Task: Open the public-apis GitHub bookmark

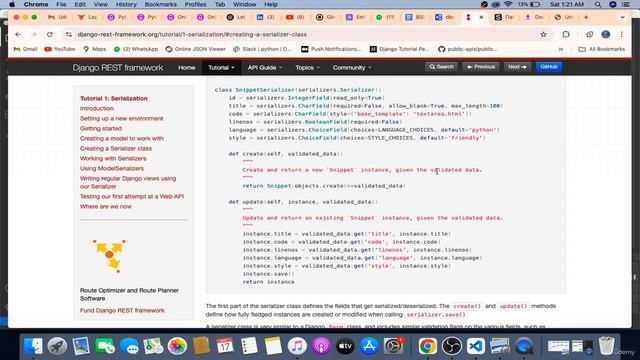Action: pyautogui.click(x=468, y=49)
